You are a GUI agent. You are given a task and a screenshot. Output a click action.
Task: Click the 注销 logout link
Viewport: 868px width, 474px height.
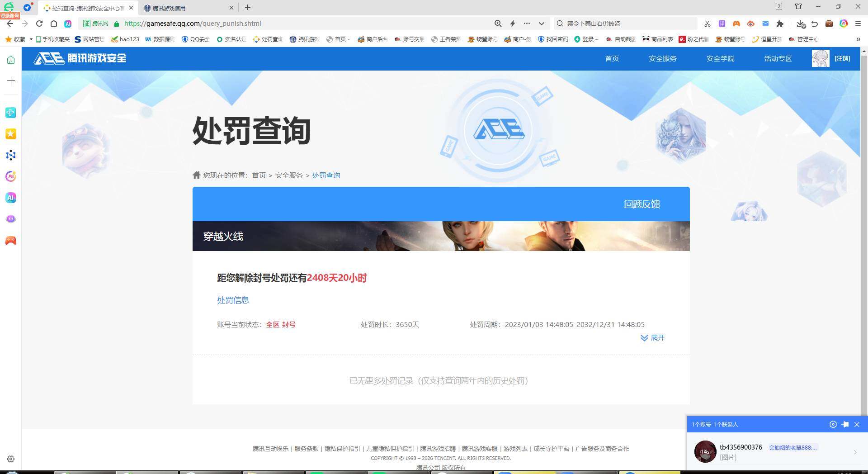pos(842,59)
